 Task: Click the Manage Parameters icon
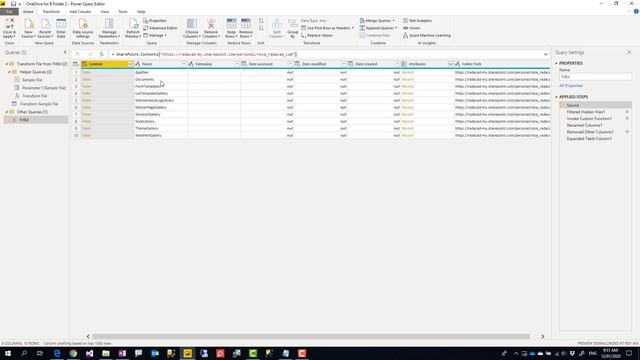pyautogui.click(x=109, y=24)
